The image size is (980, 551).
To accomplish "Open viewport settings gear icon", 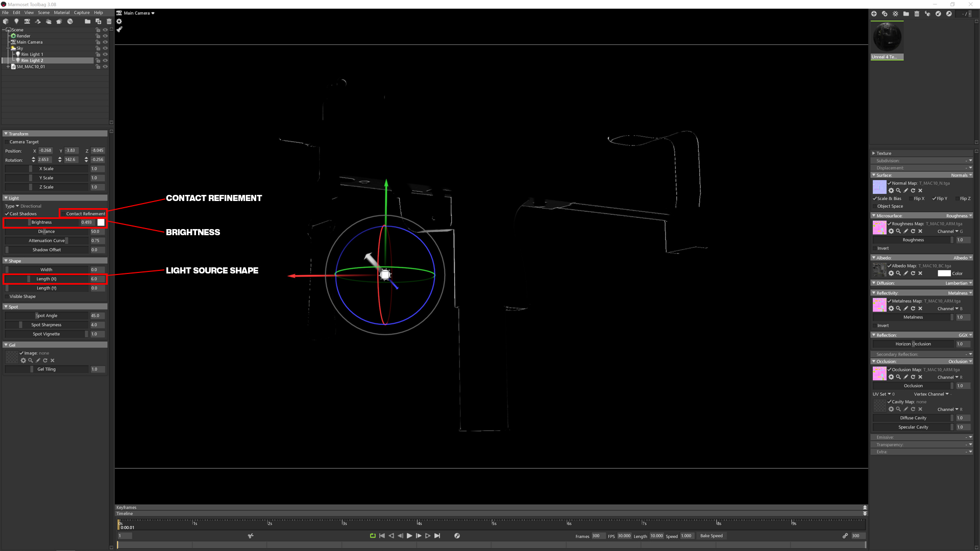I will (119, 21).
